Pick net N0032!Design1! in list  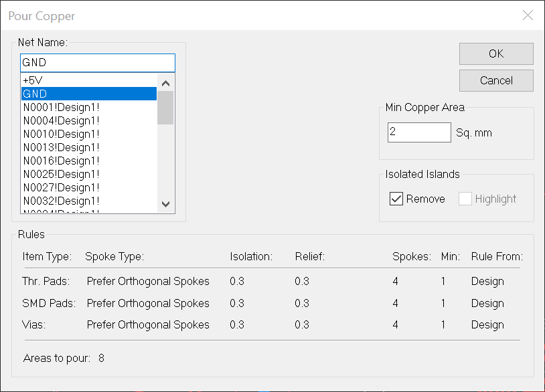click(88, 201)
